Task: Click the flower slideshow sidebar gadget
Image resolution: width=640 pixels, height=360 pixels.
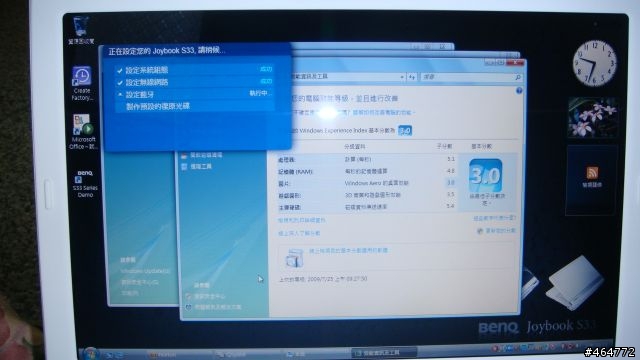Action: 592,117
